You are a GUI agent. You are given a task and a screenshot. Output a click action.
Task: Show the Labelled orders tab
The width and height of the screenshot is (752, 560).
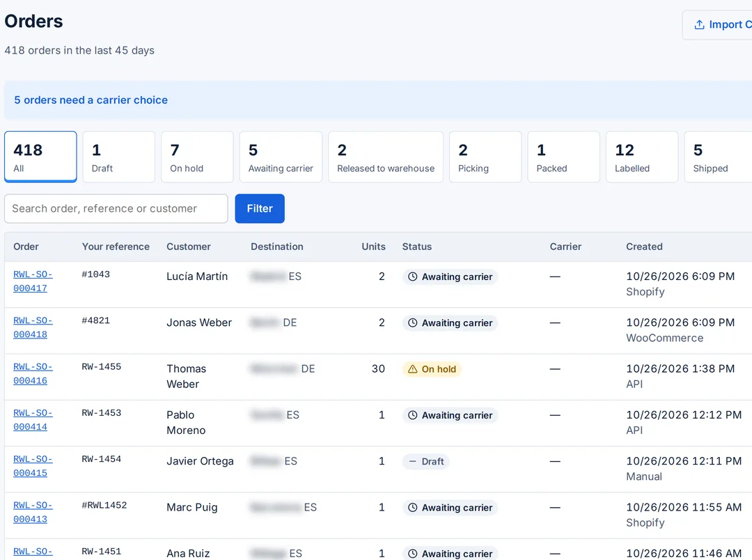pos(642,157)
